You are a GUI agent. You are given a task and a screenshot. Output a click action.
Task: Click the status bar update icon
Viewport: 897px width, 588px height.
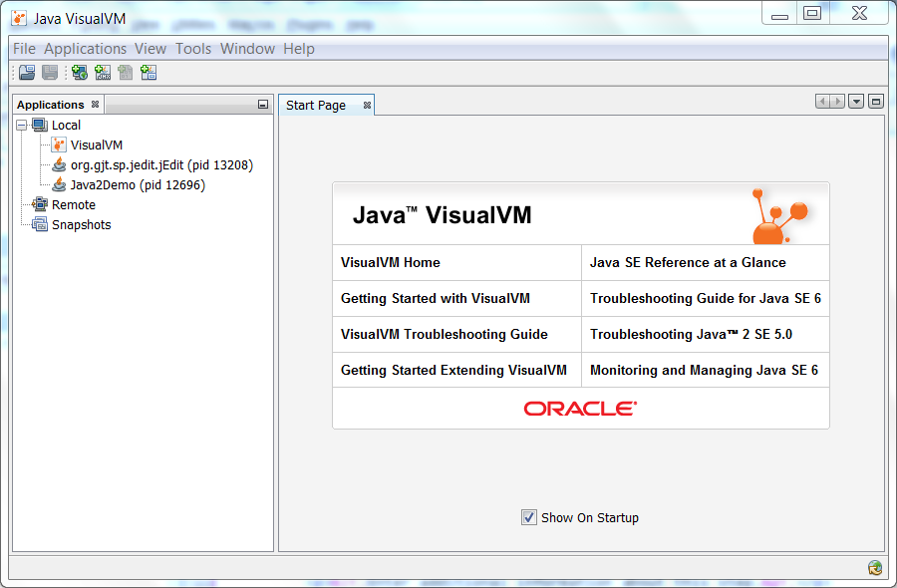(x=875, y=567)
